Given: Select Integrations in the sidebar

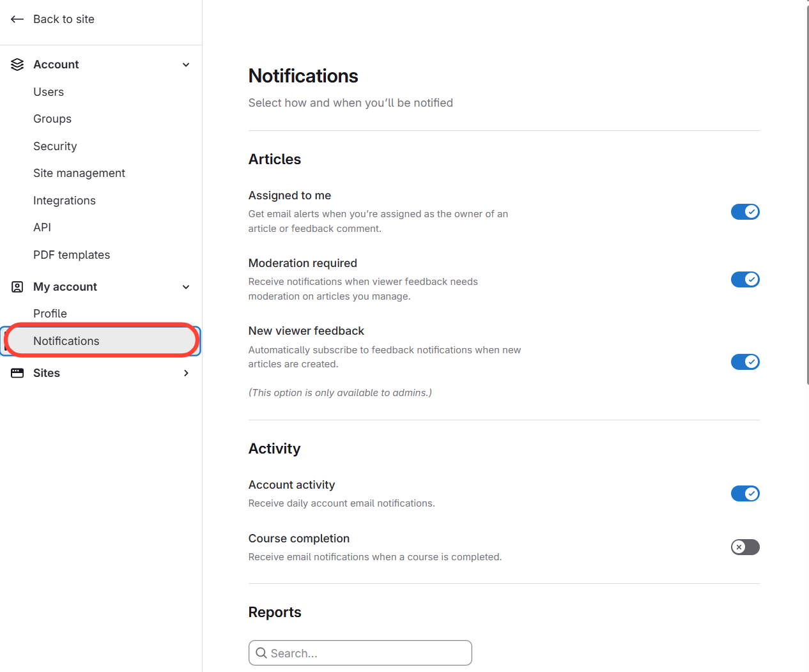Looking at the screenshot, I should click(x=65, y=201).
